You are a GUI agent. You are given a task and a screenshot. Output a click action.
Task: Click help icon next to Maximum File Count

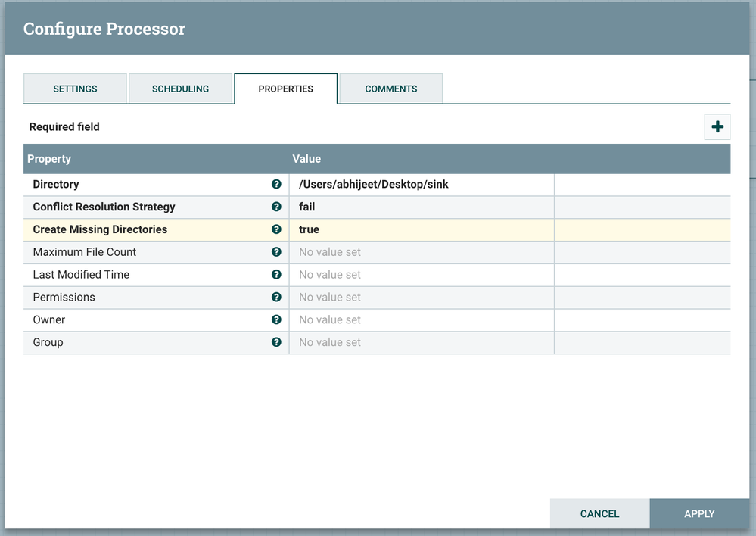(276, 252)
